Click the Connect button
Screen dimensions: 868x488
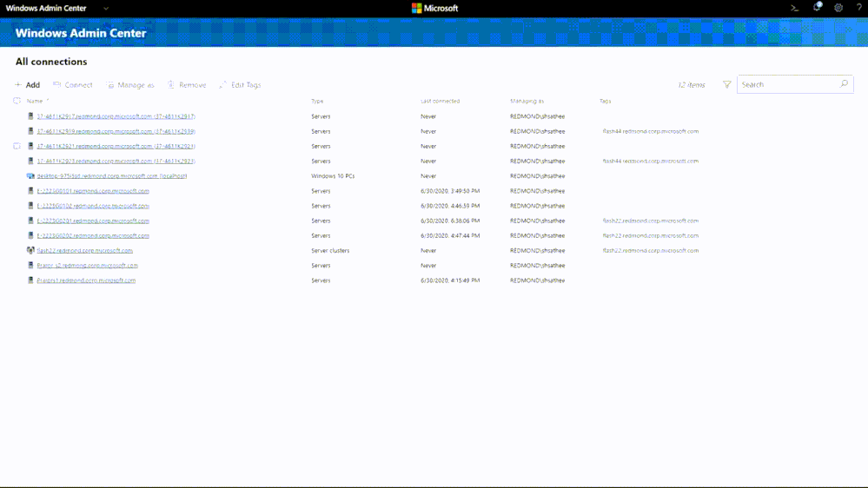pos(72,84)
